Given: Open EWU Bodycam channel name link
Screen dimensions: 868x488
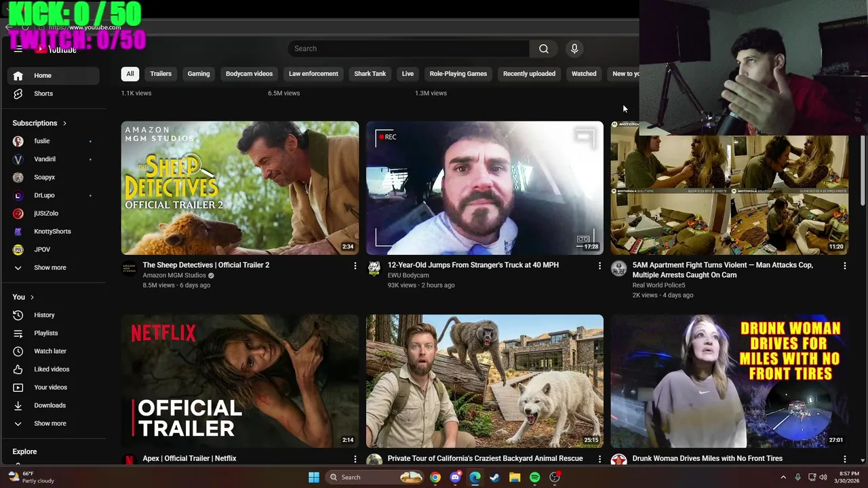Looking at the screenshot, I should pyautogui.click(x=408, y=275).
